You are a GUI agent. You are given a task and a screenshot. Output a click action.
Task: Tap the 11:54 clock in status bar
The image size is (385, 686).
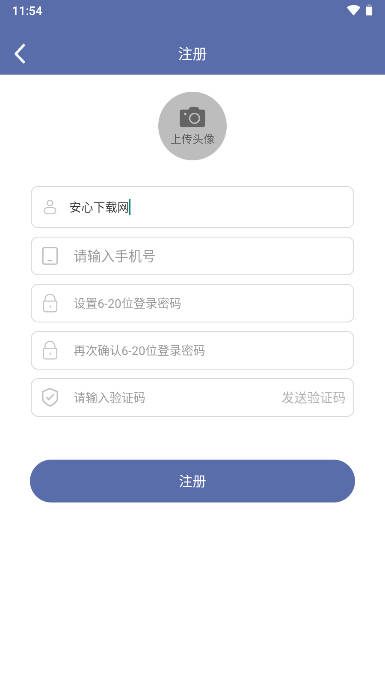[x=27, y=10]
